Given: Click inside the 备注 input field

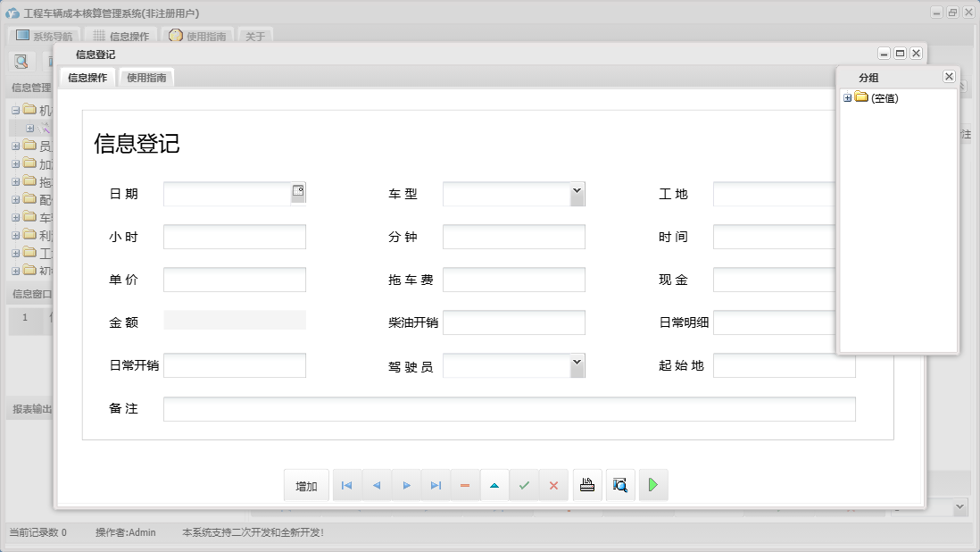Looking at the screenshot, I should [x=509, y=408].
